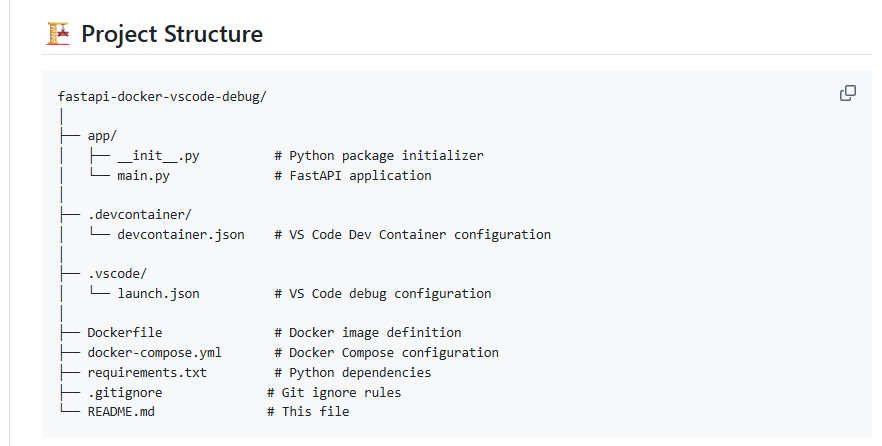Click the app/ folder entry

[102, 136]
